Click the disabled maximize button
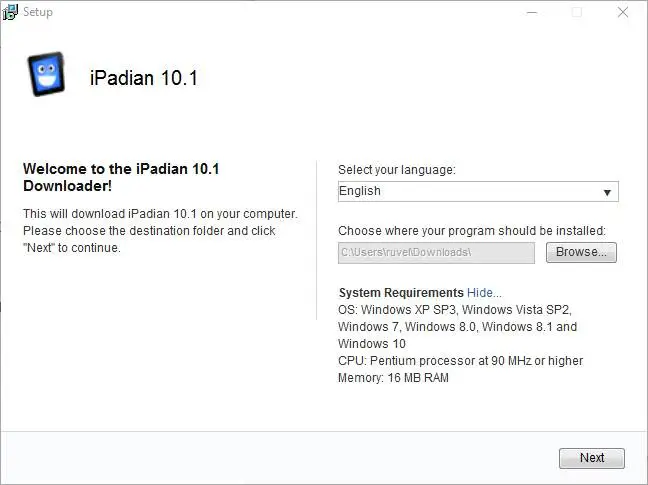 click(576, 12)
